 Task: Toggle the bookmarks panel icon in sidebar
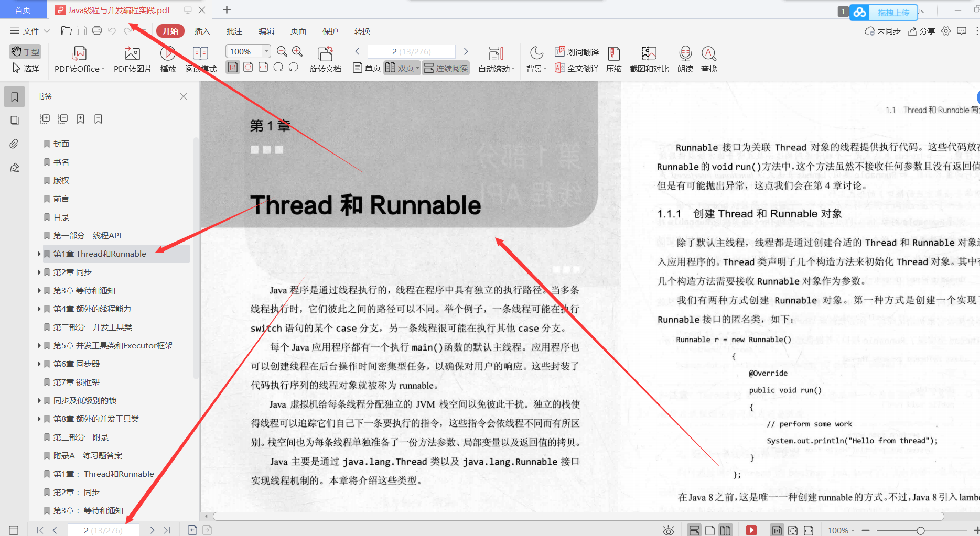click(15, 97)
